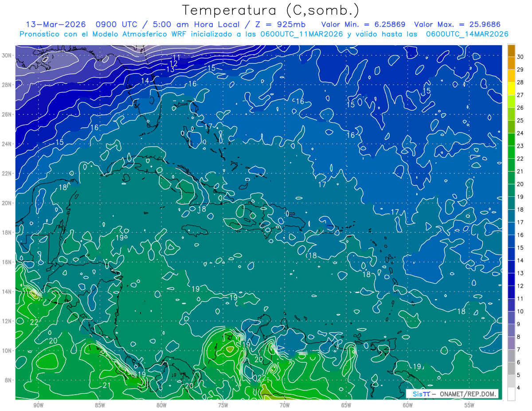Pick the white swatch at color scale bottom
Screen dimensions: 532x411
(x=511, y=394)
